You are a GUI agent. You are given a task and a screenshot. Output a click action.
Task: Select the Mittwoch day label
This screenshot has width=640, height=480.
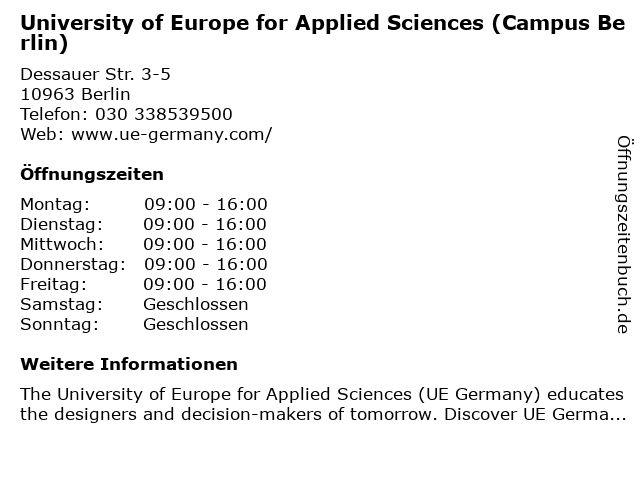(62, 244)
